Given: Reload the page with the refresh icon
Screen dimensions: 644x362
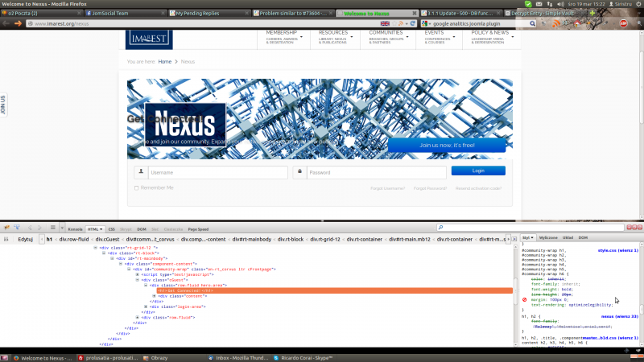Looking at the screenshot, I should click(x=413, y=24).
